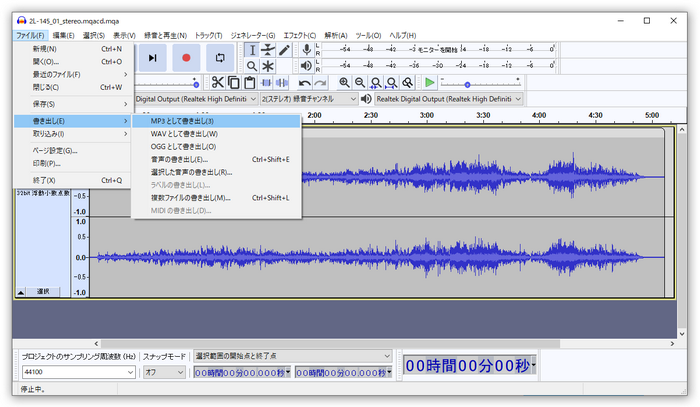Image resolution: width=700 pixels, height=407 pixels.
Task: Click the green Play-at-speed button
Action: coord(429,83)
